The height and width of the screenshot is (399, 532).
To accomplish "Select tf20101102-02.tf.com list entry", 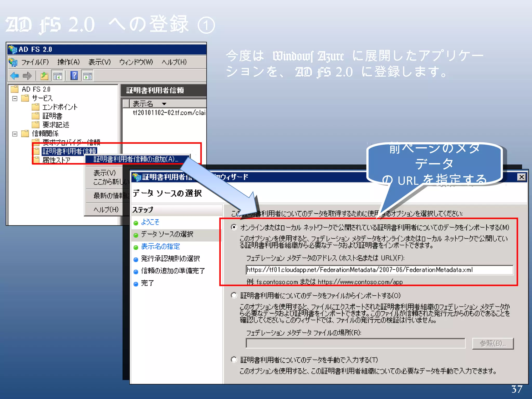I will 169,112.
